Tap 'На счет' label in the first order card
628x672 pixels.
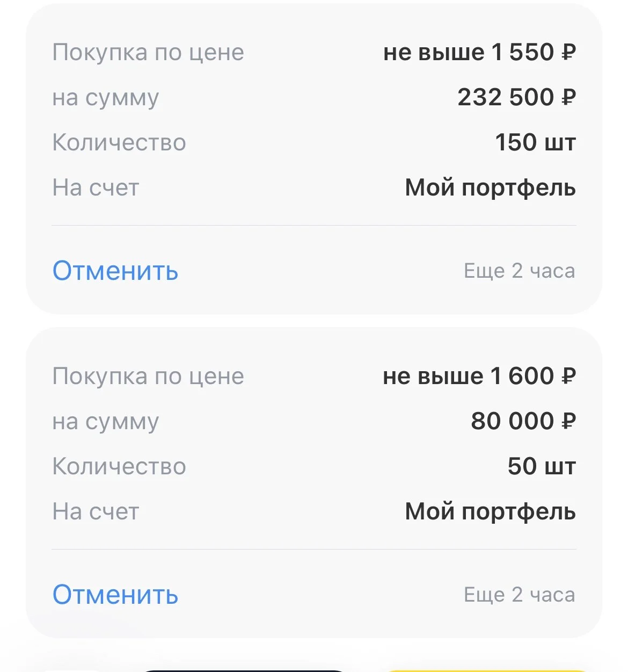click(x=96, y=188)
